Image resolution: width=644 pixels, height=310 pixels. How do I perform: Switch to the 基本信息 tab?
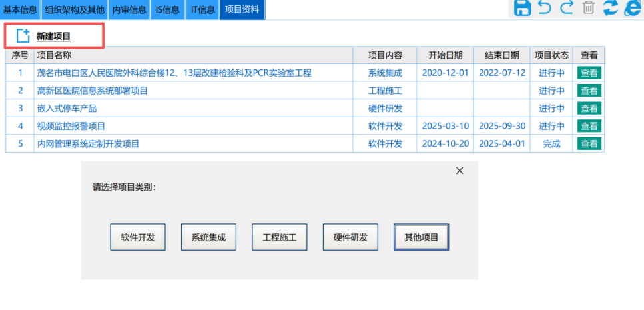tap(20, 9)
